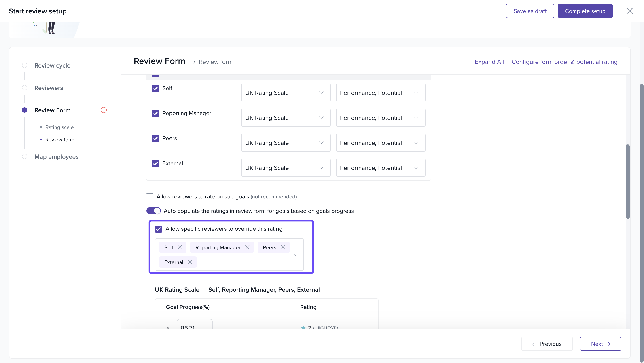Open the Peers UK Rating Scale dropdown
Image resolution: width=644 pixels, height=363 pixels.
286,143
